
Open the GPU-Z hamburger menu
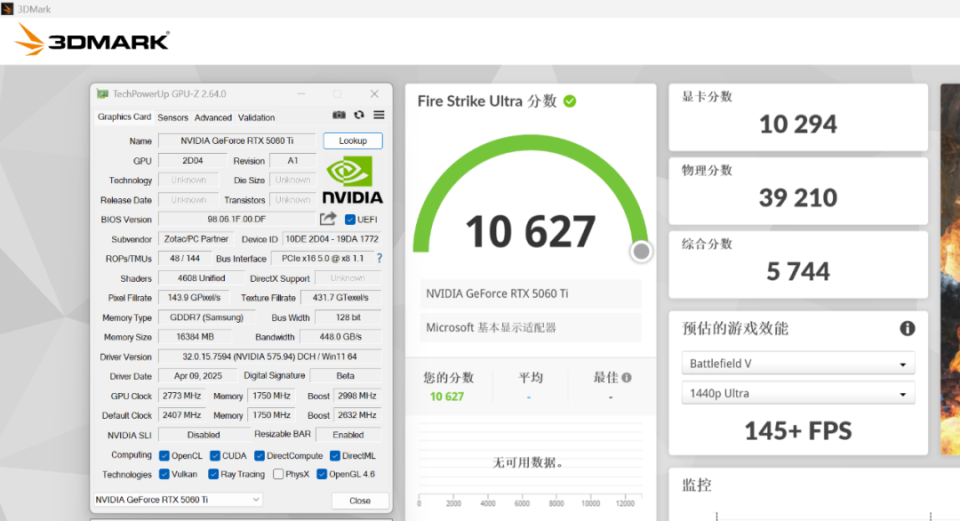(x=379, y=115)
